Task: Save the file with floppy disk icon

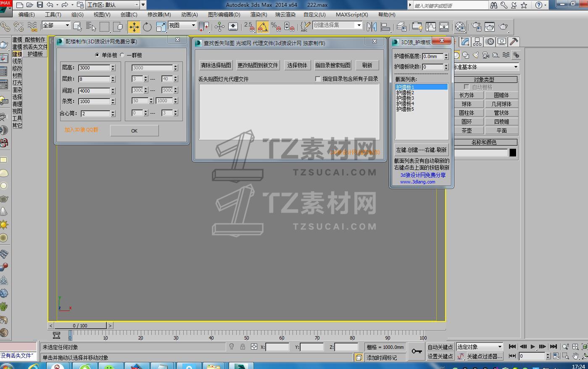Action: 40,5
